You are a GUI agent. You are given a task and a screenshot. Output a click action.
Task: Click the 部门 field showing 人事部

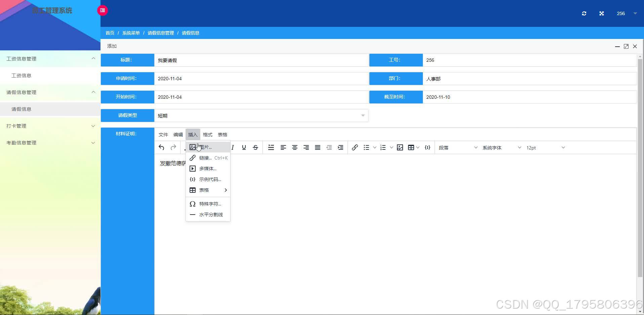529,79
